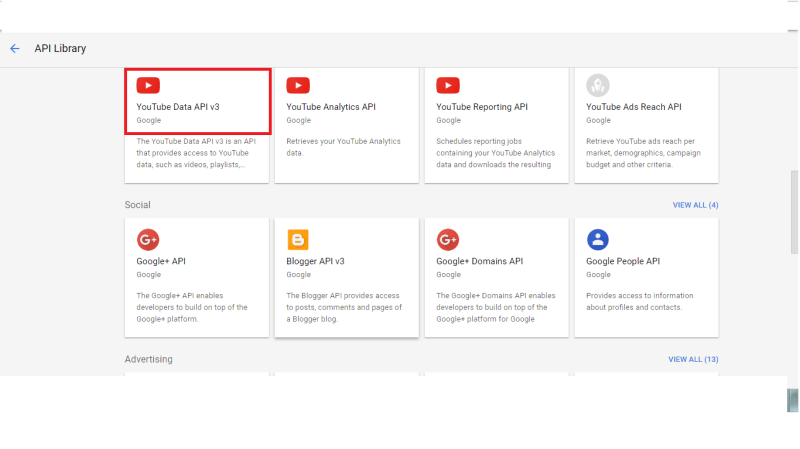The width and height of the screenshot is (800, 449).
Task: Click description 'The Google+ API enables developers'
Action: 192,307
